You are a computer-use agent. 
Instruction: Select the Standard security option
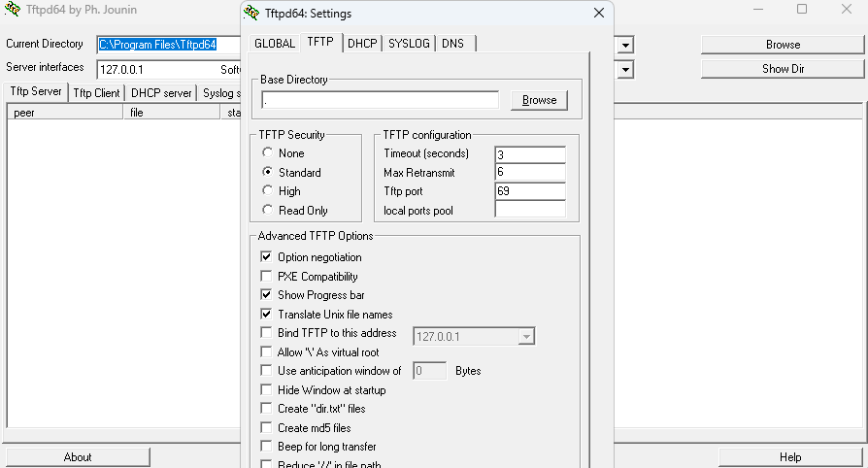tap(267, 172)
